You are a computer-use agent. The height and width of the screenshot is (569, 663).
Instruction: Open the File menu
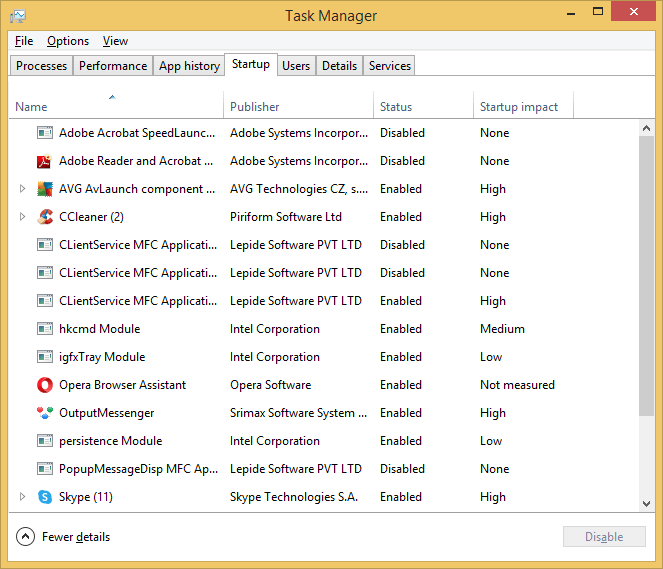coord(24,41)
